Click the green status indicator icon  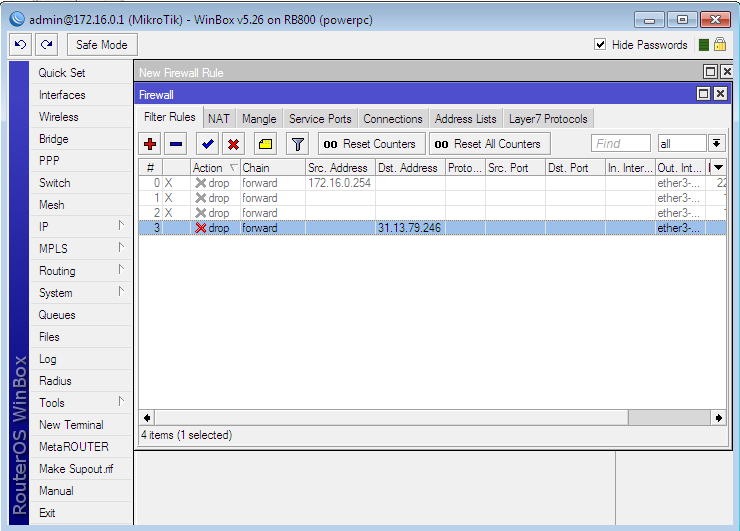704,45
